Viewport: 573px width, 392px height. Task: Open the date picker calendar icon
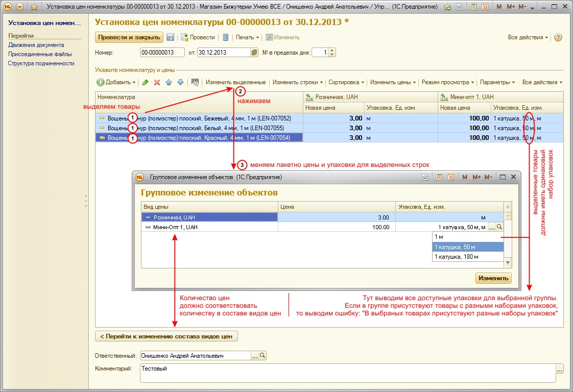pyautogui.click(x=254, y=53)
